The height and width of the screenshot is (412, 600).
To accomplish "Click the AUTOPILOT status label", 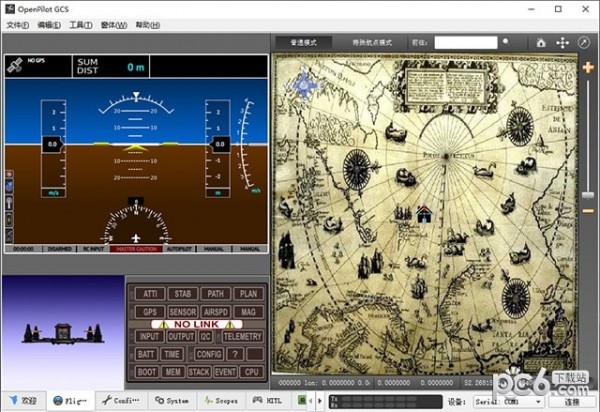I will pos(179,249).
